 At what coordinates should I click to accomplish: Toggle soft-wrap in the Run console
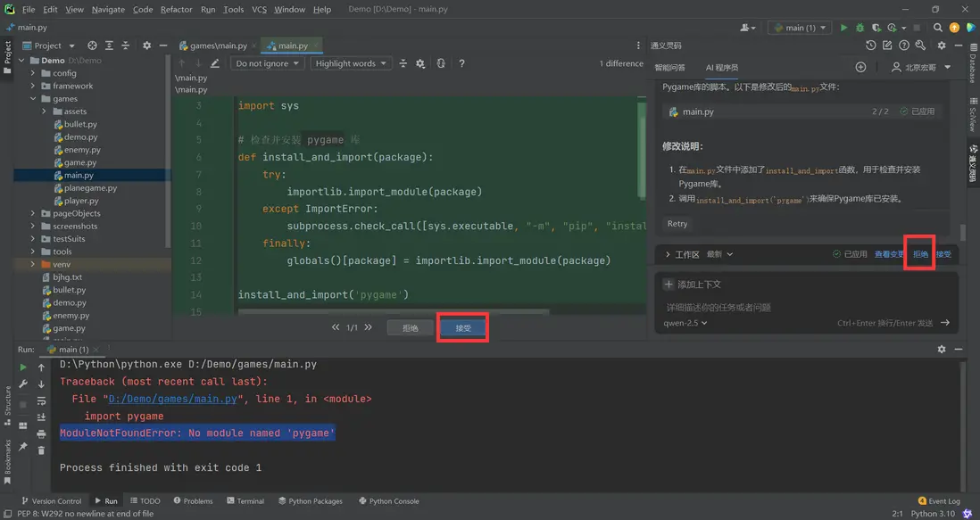click(x=41, y=400)
